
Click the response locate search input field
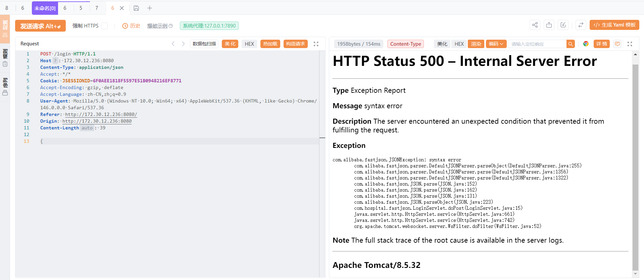537,44
